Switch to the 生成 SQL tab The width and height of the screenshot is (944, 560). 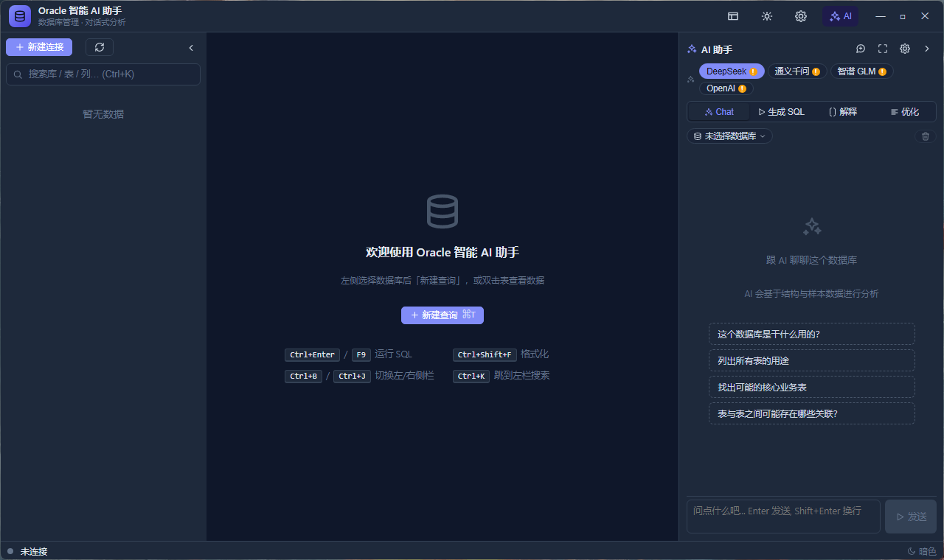point(781,112)
